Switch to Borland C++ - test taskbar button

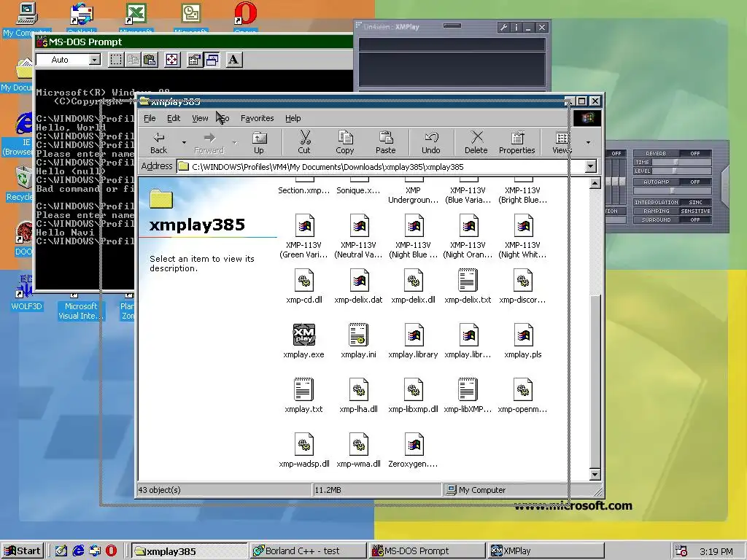(x=308, y=551)
